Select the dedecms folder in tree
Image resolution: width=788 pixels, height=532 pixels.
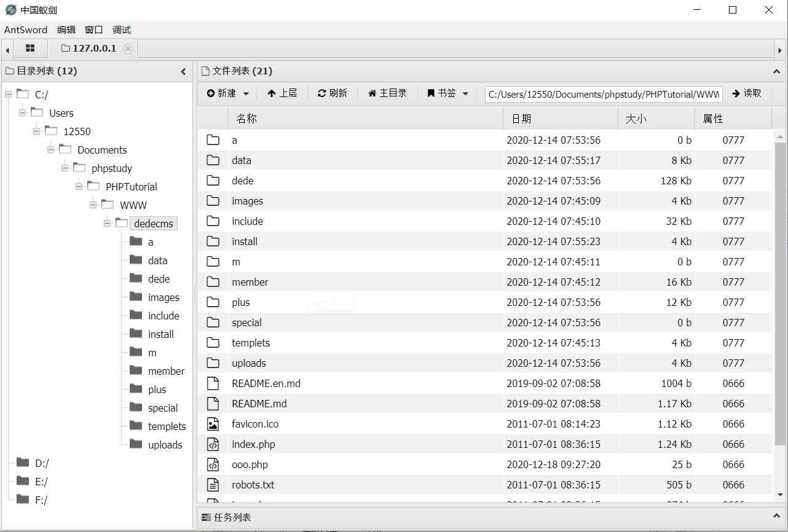[x=154, y=224]
